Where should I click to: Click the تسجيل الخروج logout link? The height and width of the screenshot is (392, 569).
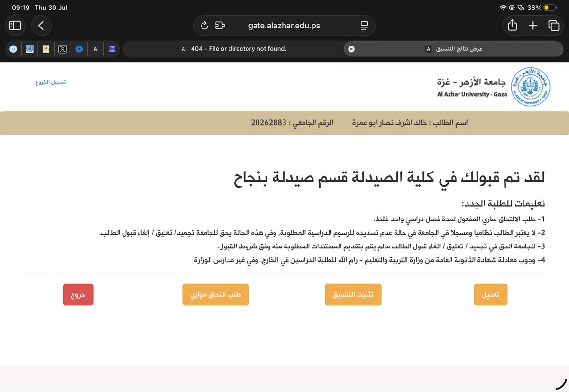[x=51, y=82]
